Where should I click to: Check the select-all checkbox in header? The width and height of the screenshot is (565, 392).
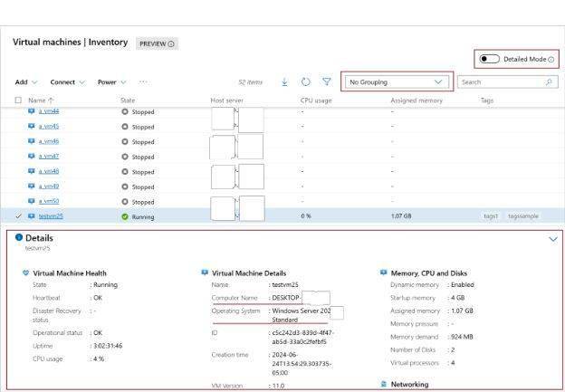pyautogui.click(x=19, y=100)
